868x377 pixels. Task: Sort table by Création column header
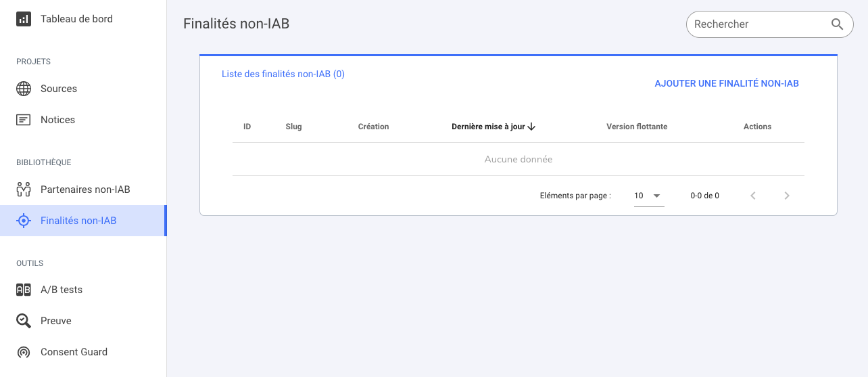point(373,127)
